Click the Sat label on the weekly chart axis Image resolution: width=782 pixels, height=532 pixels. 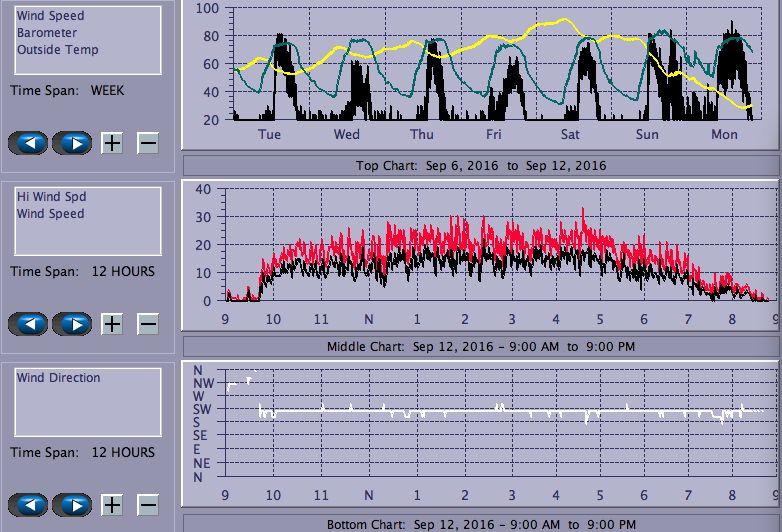click(x=570, y=134)
